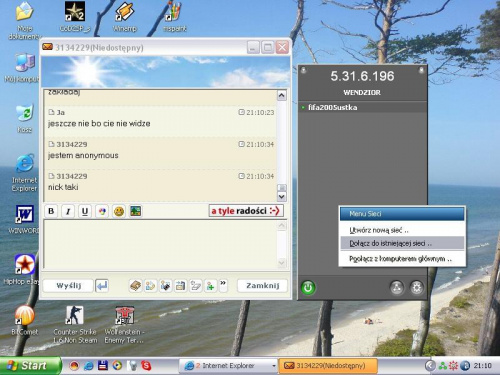Click the 5.31.6.196 Hamachi IP address
500x375 pixels.
pos(362,76)
